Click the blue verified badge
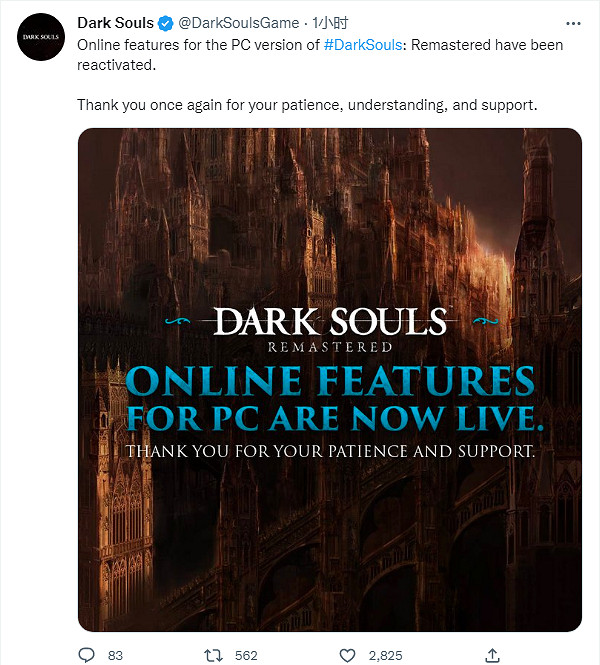Viewport: 600px width, 665px height. 167,24
